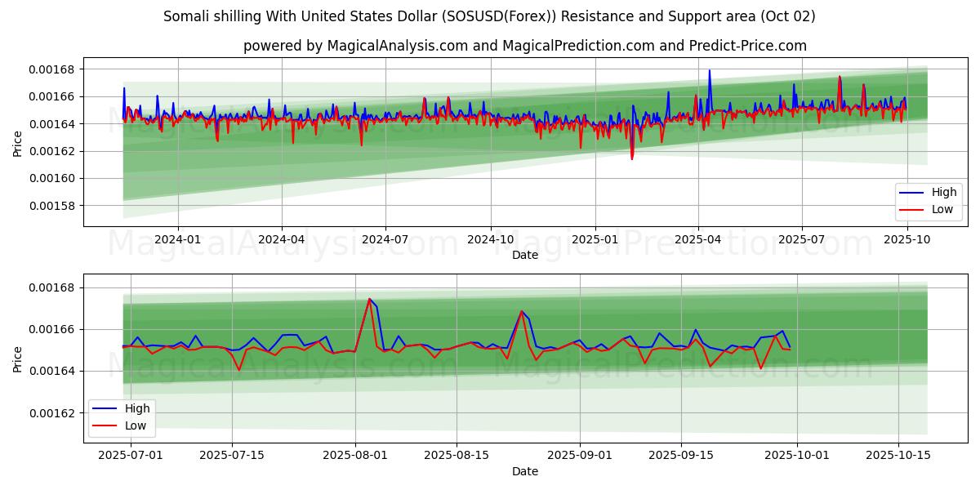The image size is (980, 490).
Task: Click the 2025-04 date tick label
Action: tap(697, 239)
